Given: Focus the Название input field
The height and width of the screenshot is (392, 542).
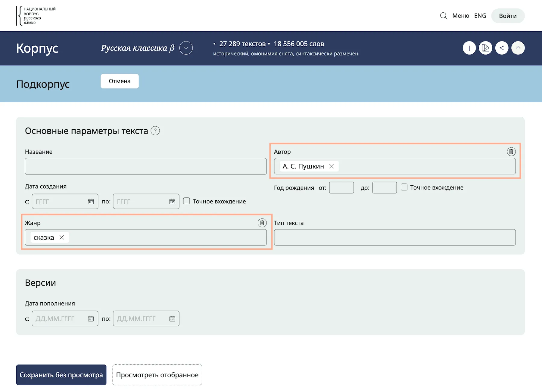Looking at the screenshot, I should pyautogui.click(x=146, y=166).
